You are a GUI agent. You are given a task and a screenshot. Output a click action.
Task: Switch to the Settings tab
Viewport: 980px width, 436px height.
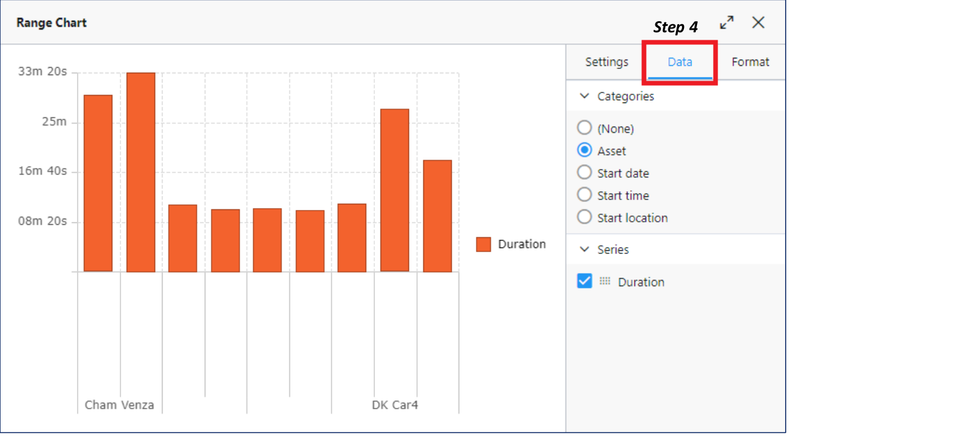[x=606, y=62]
